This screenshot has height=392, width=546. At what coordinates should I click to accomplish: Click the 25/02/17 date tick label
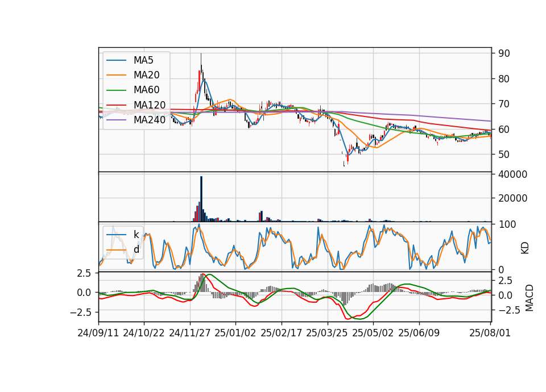282,333
